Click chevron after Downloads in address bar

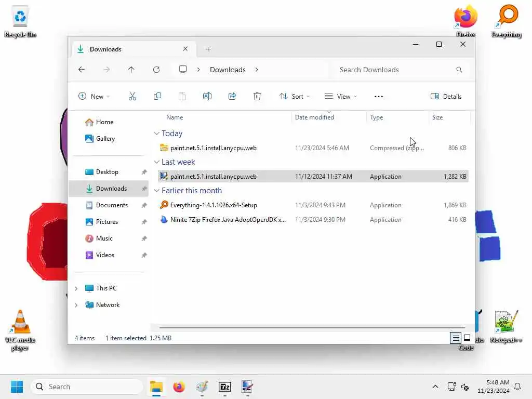[257, 70]
